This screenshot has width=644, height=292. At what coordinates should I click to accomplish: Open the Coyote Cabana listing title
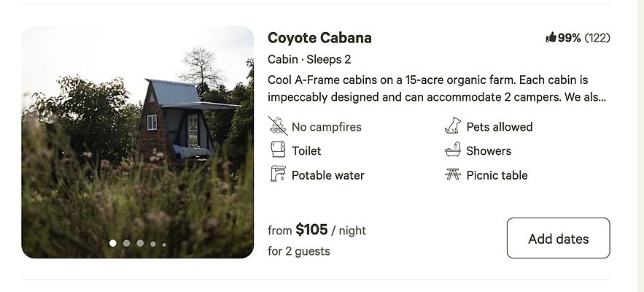tap(319, 38)
